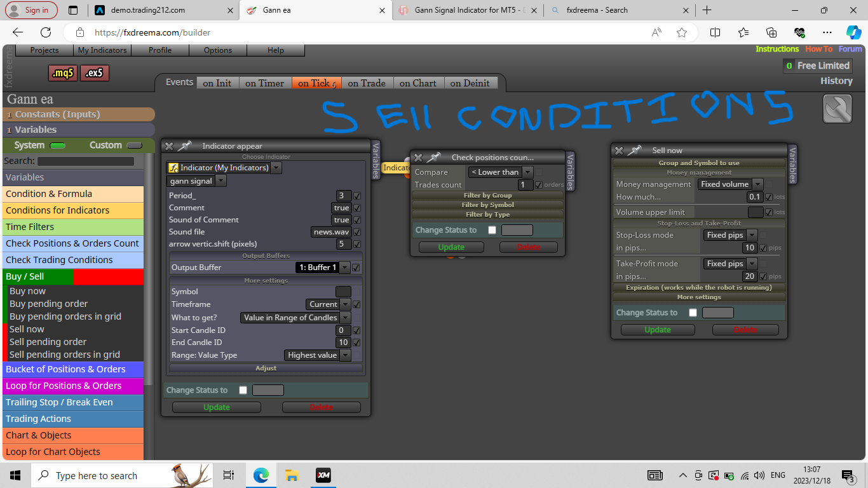Open the Indicator (My Indicators) dropdown
The image size is (868, 488).
(x=276, y=168)
